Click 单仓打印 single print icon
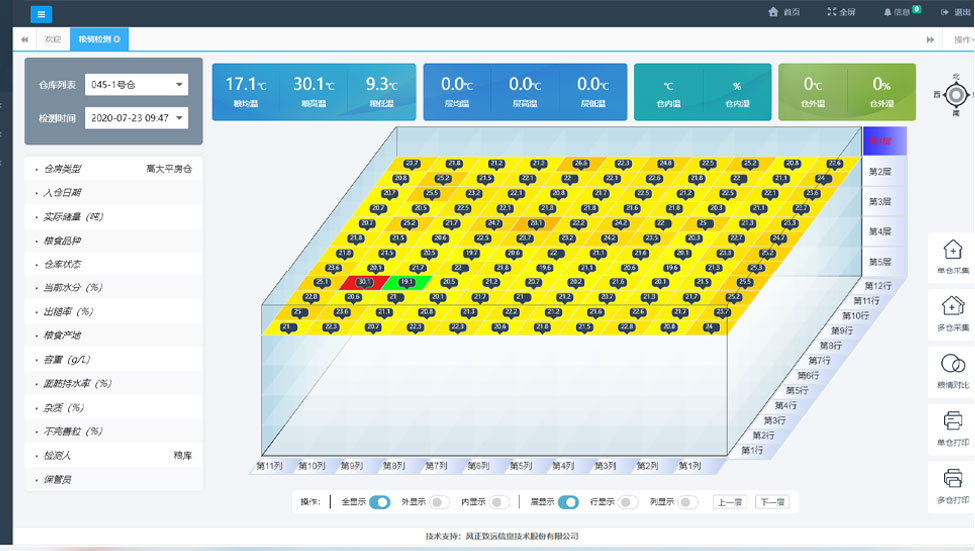This screenshot has width=975, height=551. pyautogui.click(x=953, y=421)
